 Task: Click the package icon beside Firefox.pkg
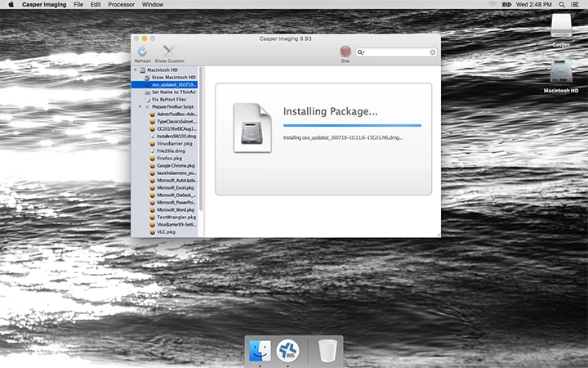click(x=152, y=159)
